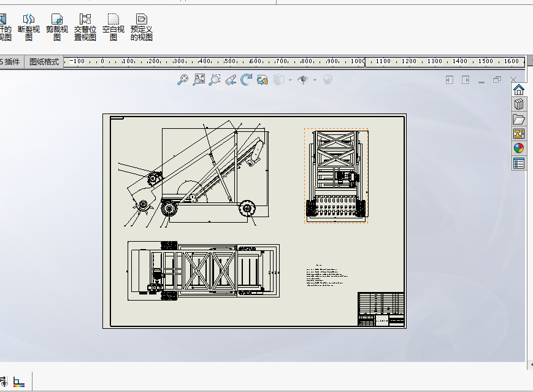The height and width of the screenshot is (392, 533).
Task: Open the Custom Properties panel
Action: click(x=519, y=163)
